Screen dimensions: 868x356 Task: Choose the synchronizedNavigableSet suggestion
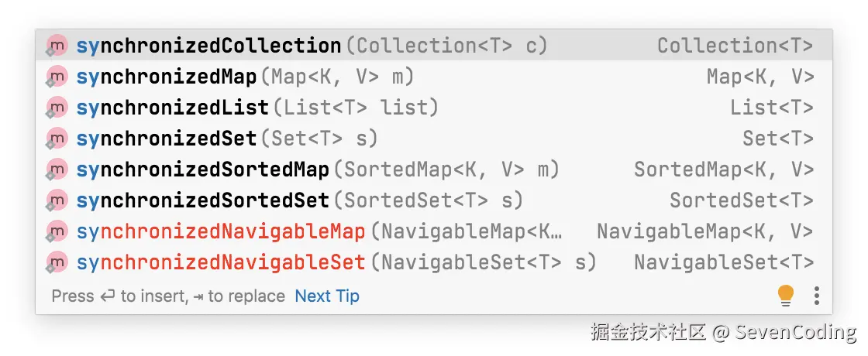click(434, 262)
